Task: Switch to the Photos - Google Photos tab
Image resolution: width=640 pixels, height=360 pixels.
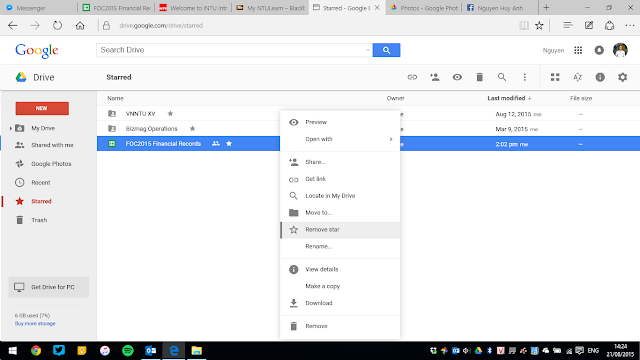Action: [x=423, y=8]
